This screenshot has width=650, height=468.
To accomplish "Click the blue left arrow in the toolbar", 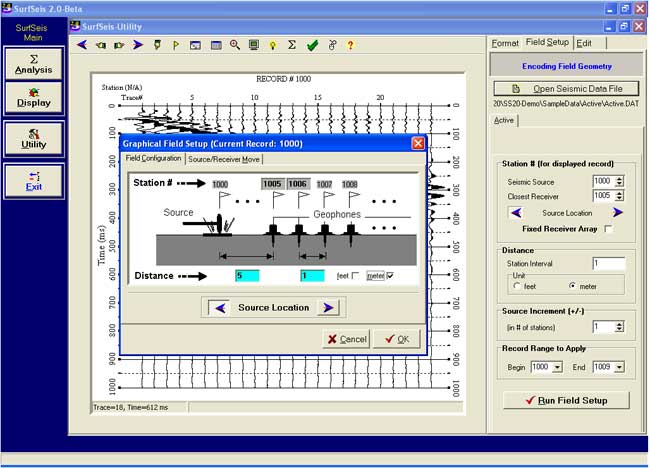I will tap(82, 45).
